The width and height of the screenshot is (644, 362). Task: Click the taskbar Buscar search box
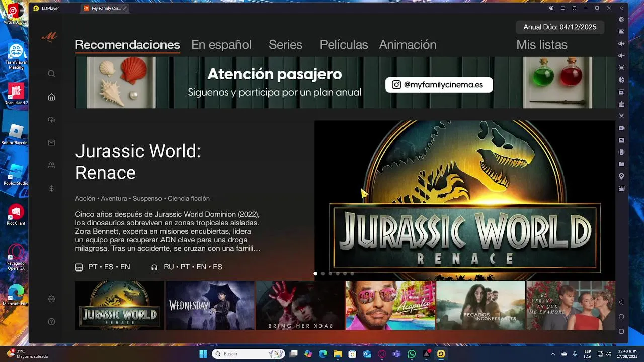point(248,354)
